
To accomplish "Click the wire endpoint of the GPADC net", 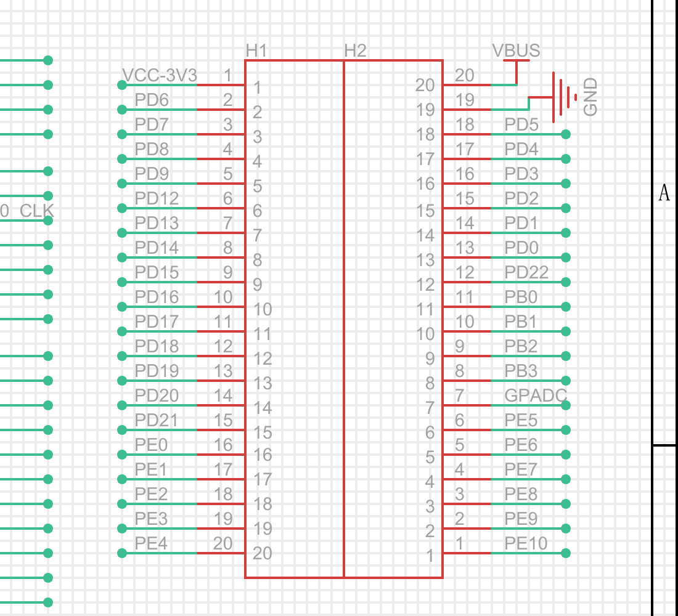I will pyautogui.click(x=566, y=405).
